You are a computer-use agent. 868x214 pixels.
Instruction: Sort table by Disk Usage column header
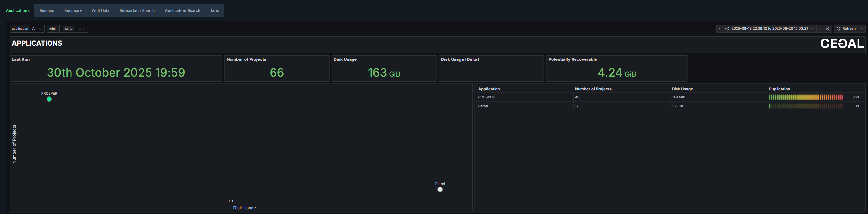(x=682, y=89)
